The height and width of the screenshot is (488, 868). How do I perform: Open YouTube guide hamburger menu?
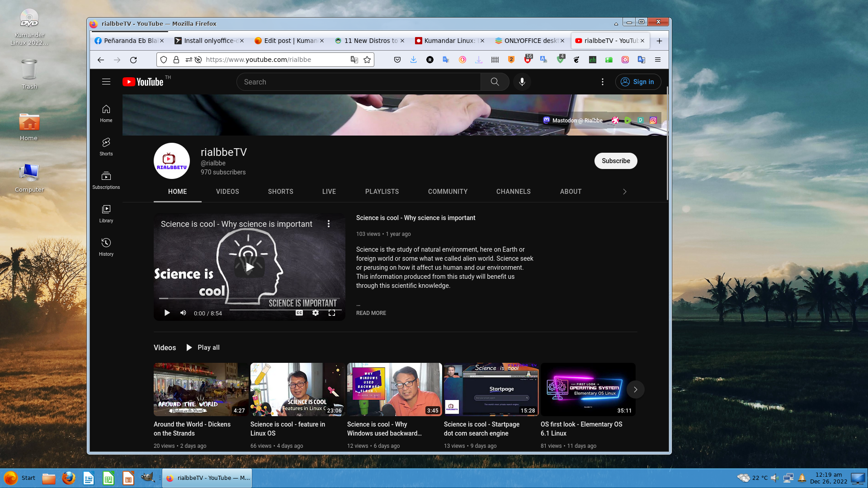pos(106,82)
